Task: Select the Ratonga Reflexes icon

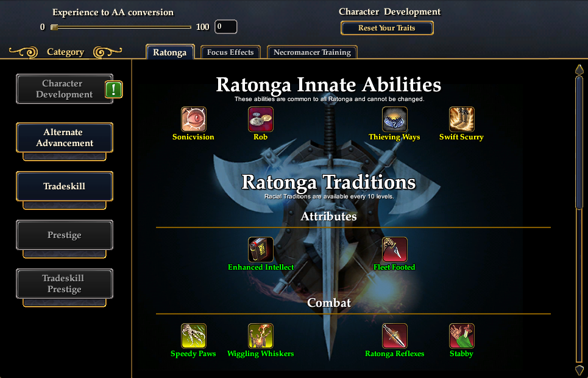Action: click(394, 336)
